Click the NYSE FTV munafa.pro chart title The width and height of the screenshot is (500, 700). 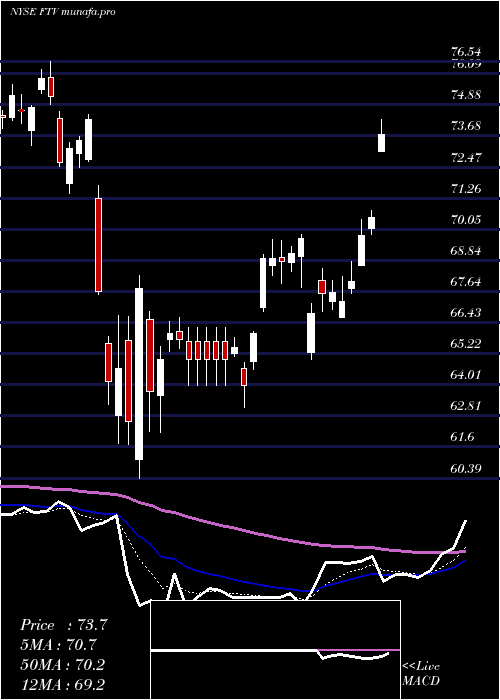[63, 12]
